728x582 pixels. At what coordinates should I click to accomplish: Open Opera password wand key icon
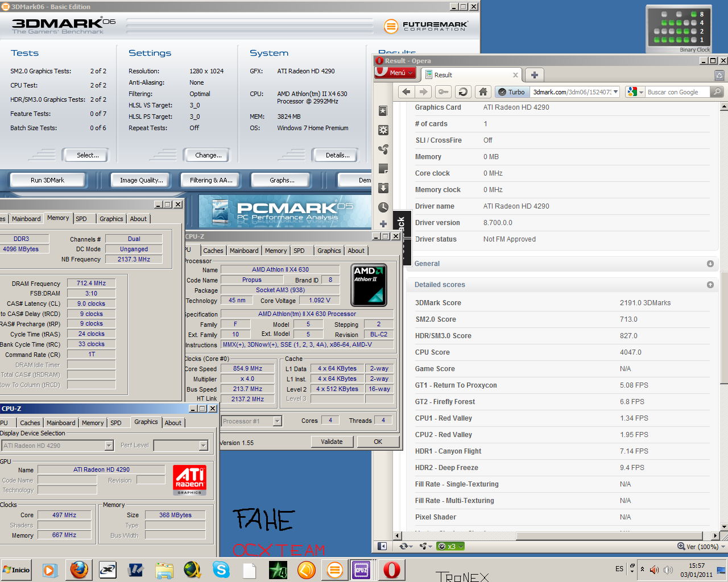click(444, 92)
